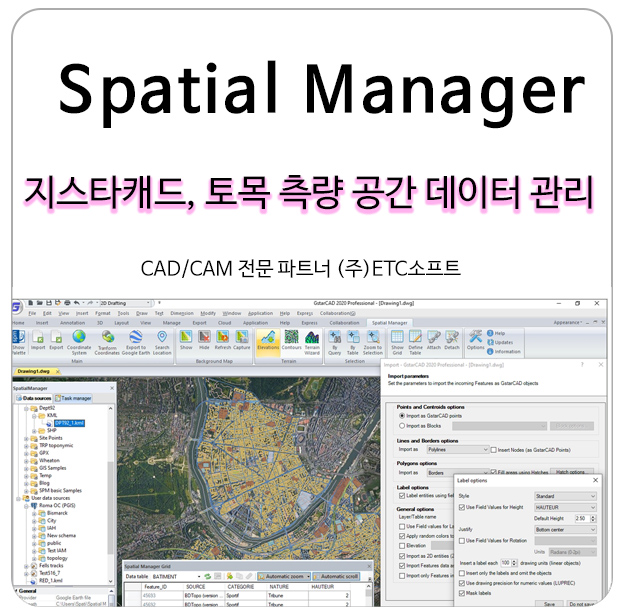Image resolution: width=624 pixels, height=615 pixels.
Task: Select objects By Table
Action: (353, 342)
